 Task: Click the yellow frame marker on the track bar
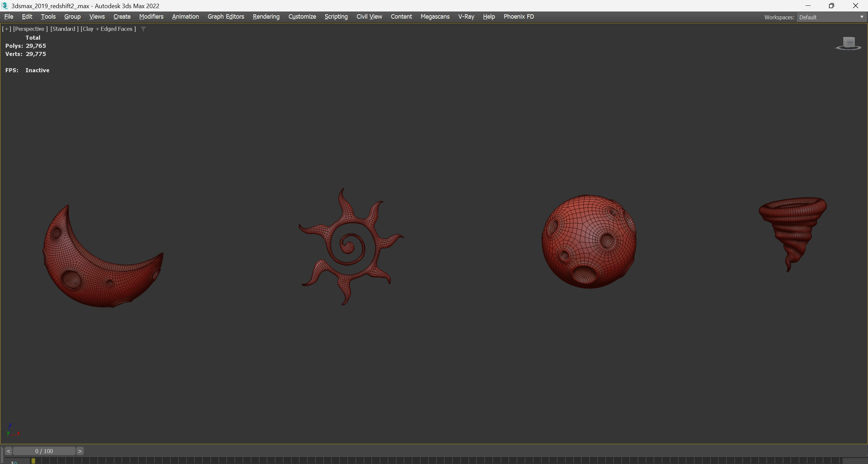click(x=33, y=461)
